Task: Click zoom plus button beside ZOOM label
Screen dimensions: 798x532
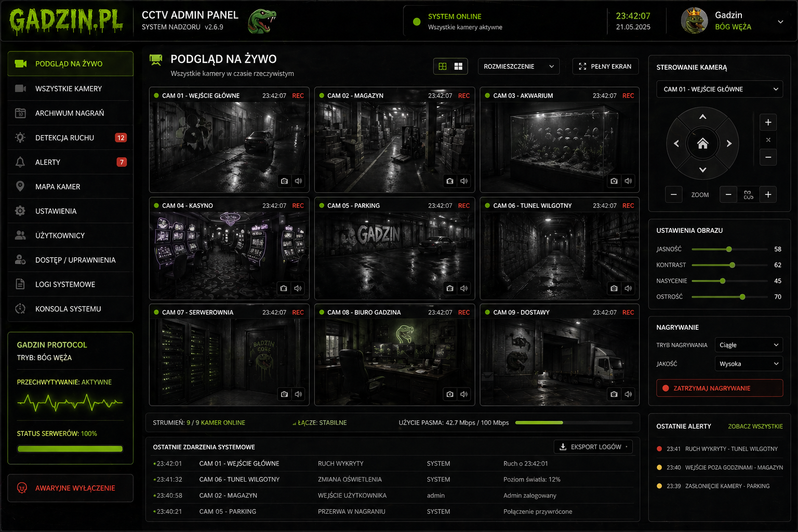Action: click(x=768, y=195)
